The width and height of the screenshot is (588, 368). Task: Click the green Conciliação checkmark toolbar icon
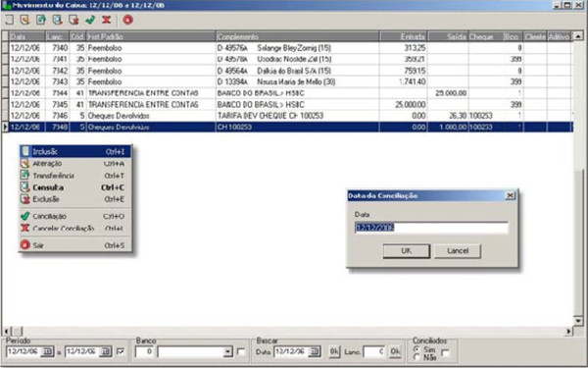[90, 20]
